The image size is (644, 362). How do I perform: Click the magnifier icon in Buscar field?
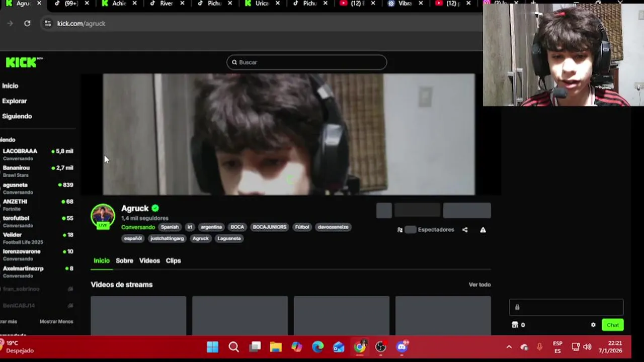(234, 62)
